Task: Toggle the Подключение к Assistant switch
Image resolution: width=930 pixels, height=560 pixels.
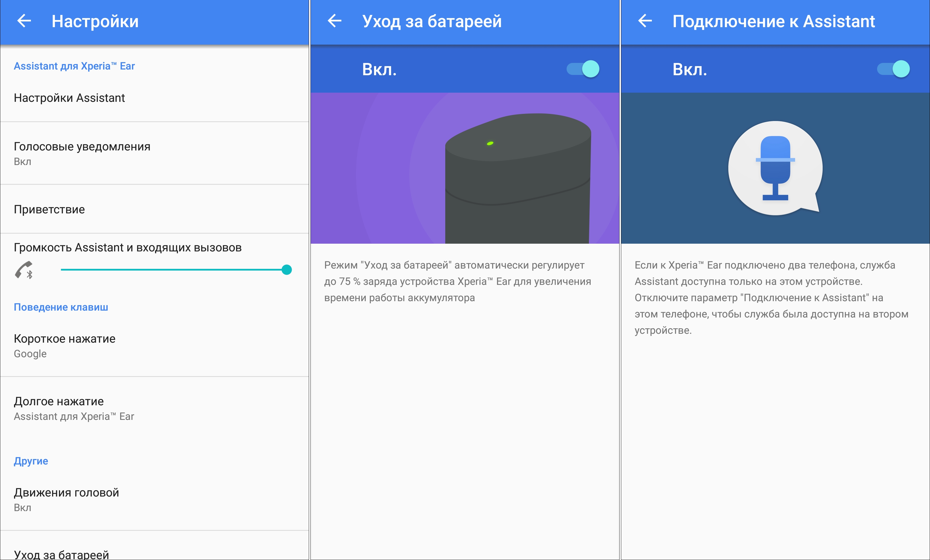Action: click(x=893, y=69)
